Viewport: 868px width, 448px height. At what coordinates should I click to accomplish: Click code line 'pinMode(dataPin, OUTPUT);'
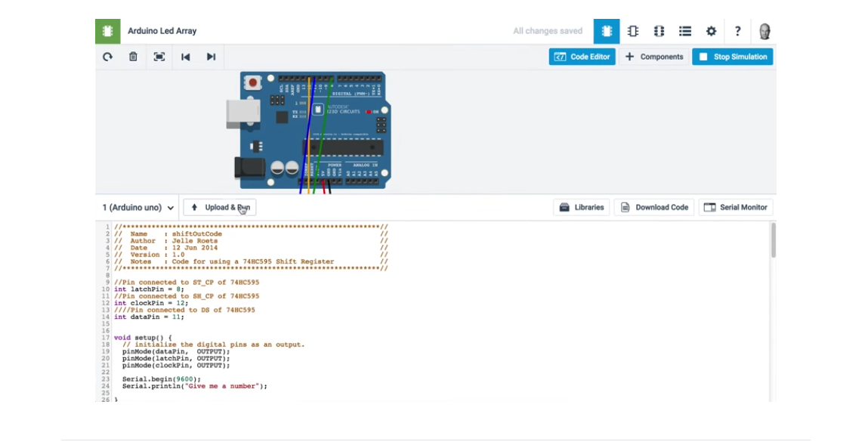(x=176, y=351)
